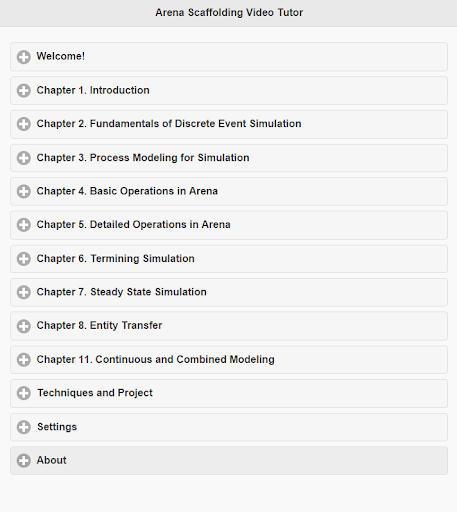Click the plus icon beside About
Image resolution: width=457 pixels, height=512 pixels.
tap(24, 461)
